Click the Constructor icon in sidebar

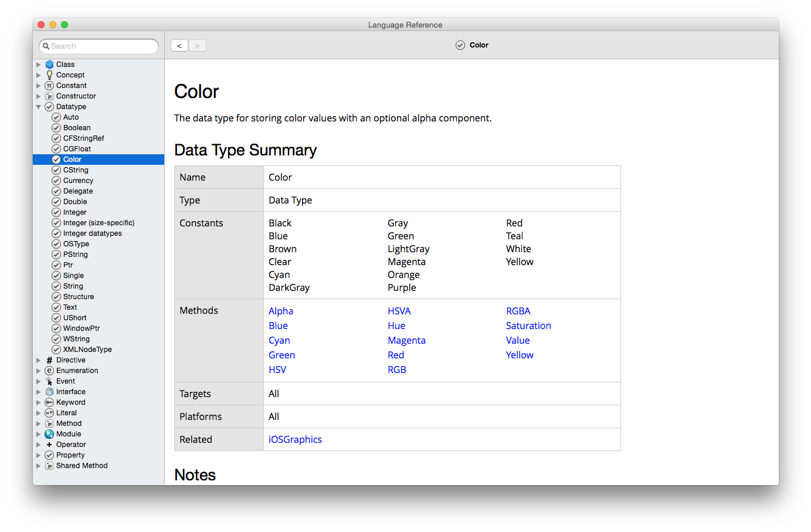49,96
